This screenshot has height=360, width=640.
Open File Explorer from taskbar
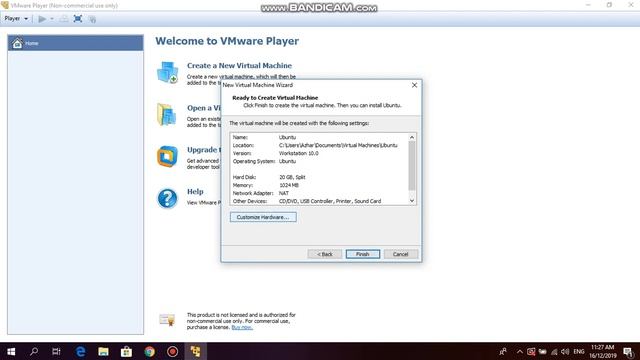pos(103,351)
